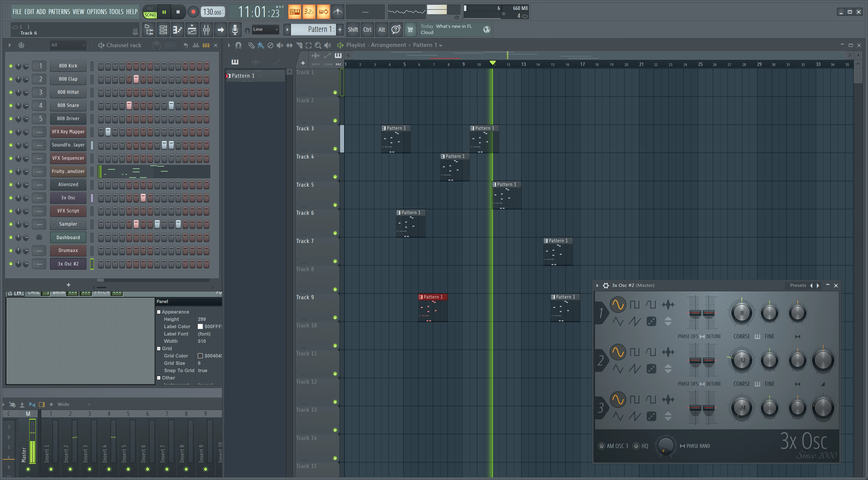The height and width of the screenshot is (480, 868).
Task: Select the Slice tool in Playlist
Action: point(299,45)
